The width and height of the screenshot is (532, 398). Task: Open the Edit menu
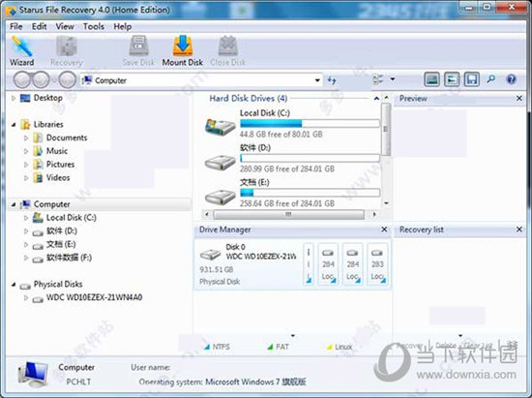pos(39,26)
